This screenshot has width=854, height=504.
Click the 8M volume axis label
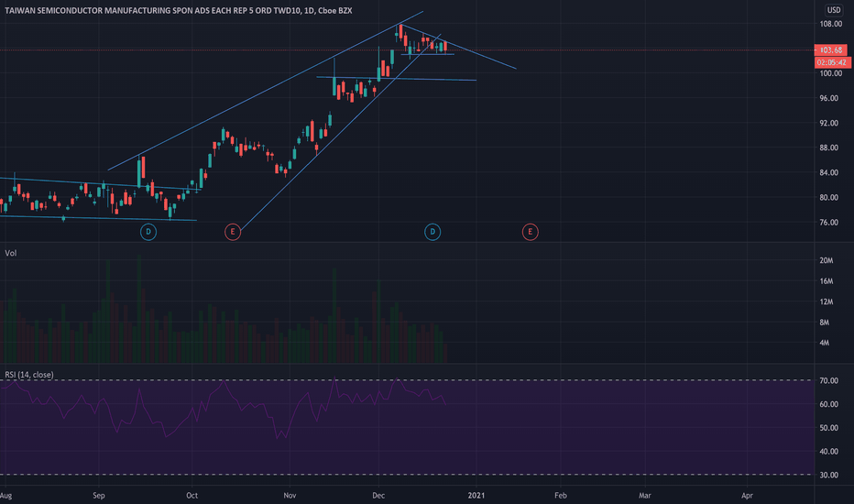(x=824, y=323)
